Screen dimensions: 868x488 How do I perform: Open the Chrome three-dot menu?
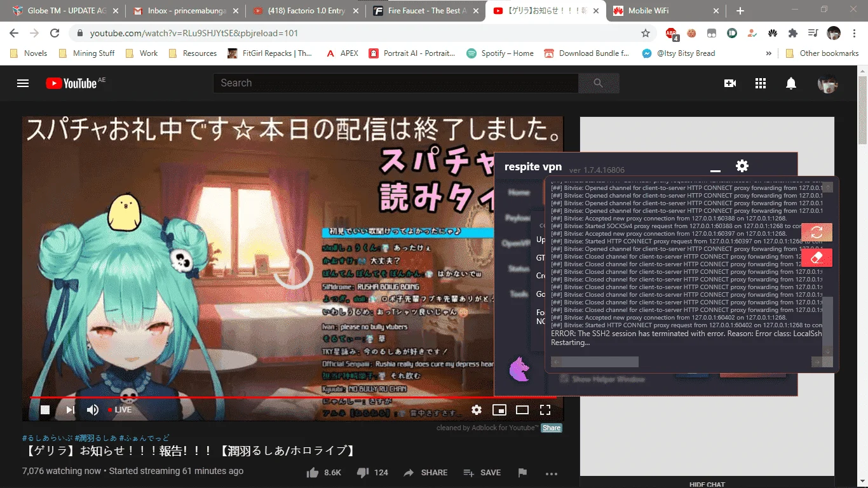coord(853,33)
